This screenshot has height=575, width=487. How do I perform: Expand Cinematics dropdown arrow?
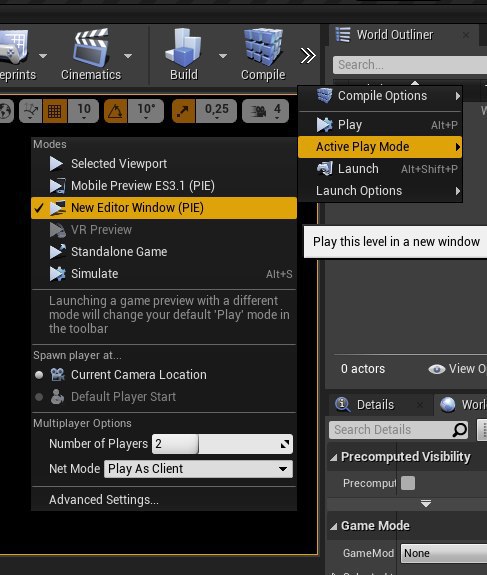(128, 56)
